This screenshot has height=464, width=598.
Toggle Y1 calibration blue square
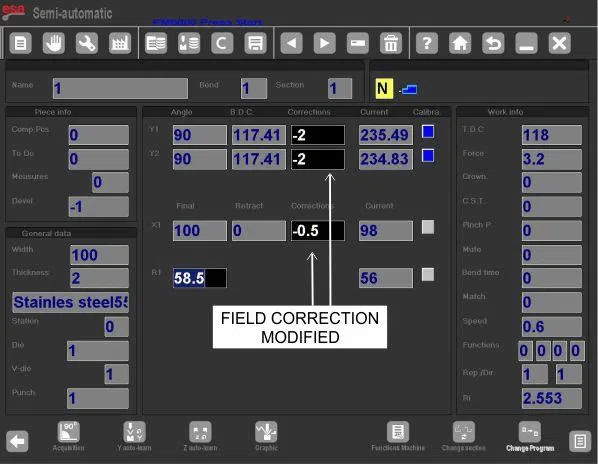tap(428, 132)
